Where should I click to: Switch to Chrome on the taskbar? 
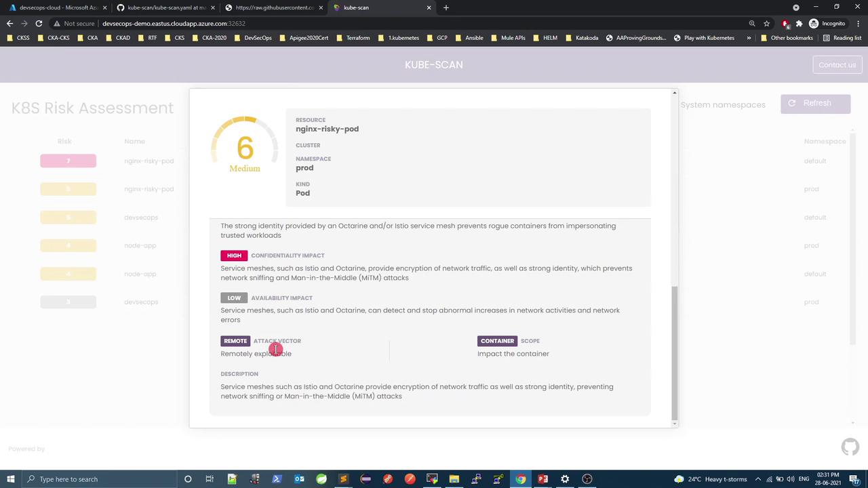coord(520,479)
